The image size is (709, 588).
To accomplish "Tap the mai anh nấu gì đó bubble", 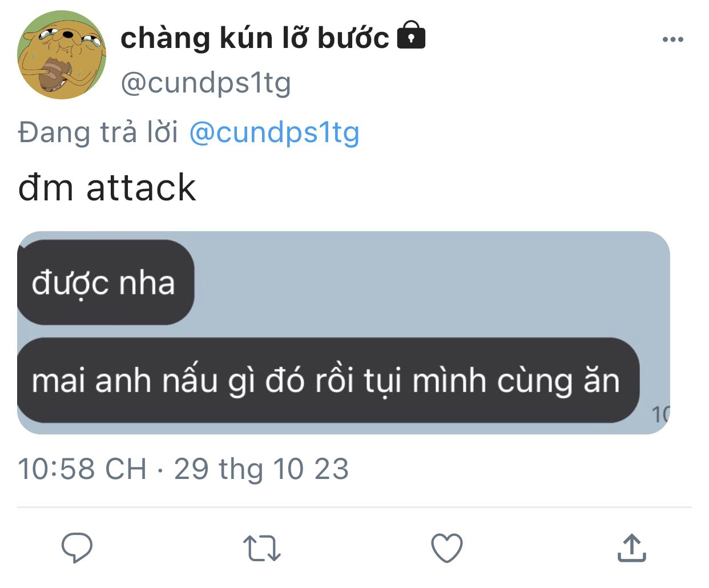I will coord(328,380).
